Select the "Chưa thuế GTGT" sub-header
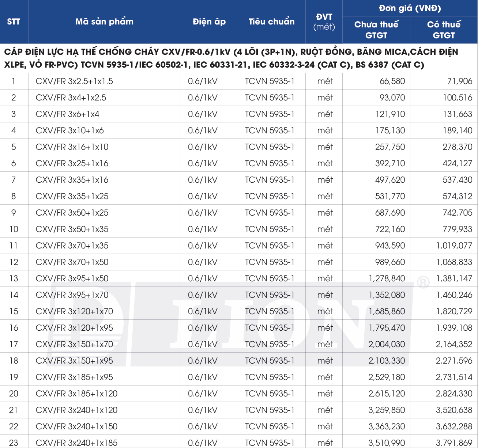 pos(376,30)
